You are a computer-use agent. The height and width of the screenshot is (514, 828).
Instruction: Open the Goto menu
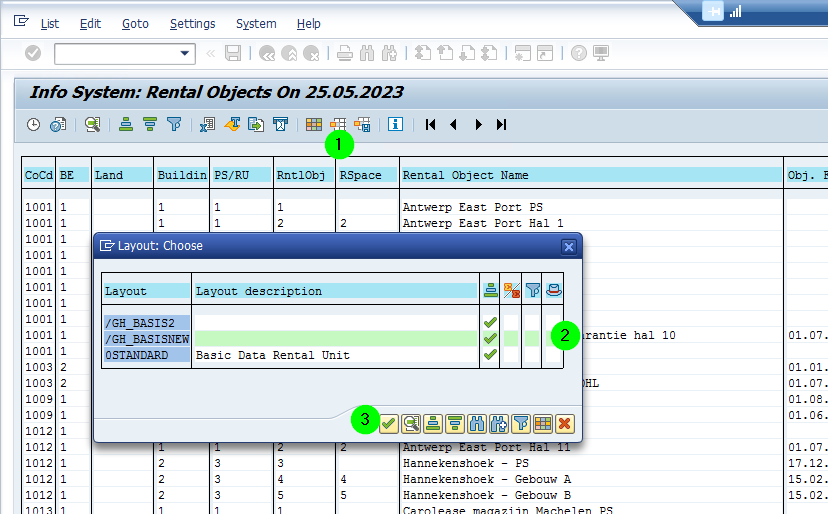click(x=135, y=24)
